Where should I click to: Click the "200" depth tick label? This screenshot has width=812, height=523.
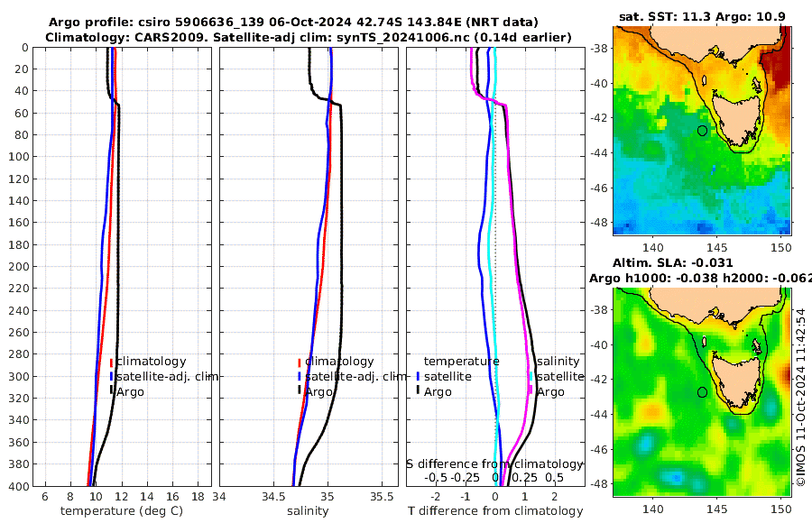tap(19, 266)
